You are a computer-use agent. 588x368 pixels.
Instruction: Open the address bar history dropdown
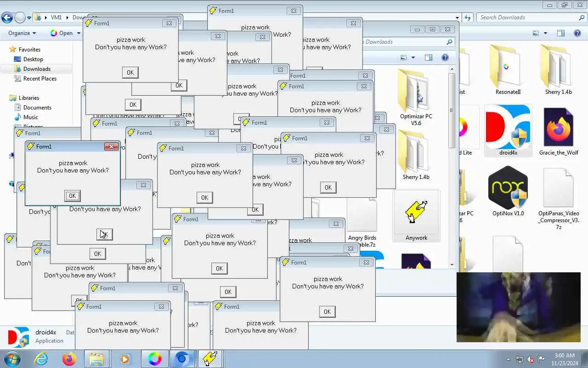[457, 18]
